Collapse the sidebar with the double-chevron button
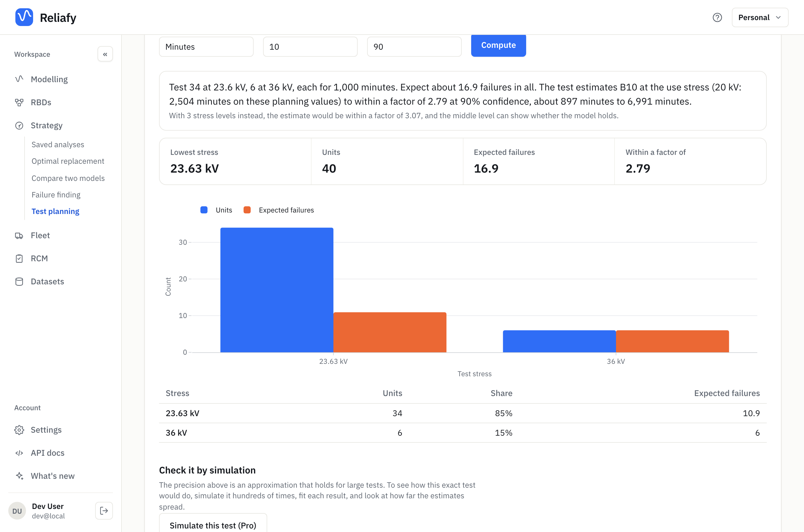This screenshot has width=804, height=532. pyautogui.click(x=105, y=54)
